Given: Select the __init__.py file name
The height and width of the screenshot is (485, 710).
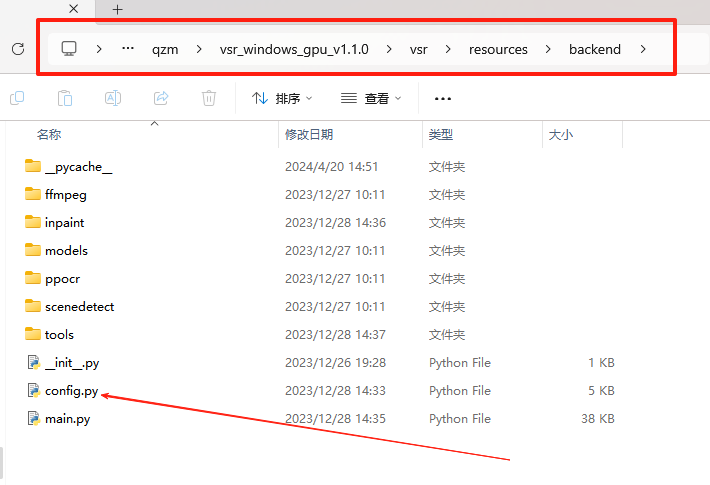Looking at the screenshot, I should tap(72, 363).
